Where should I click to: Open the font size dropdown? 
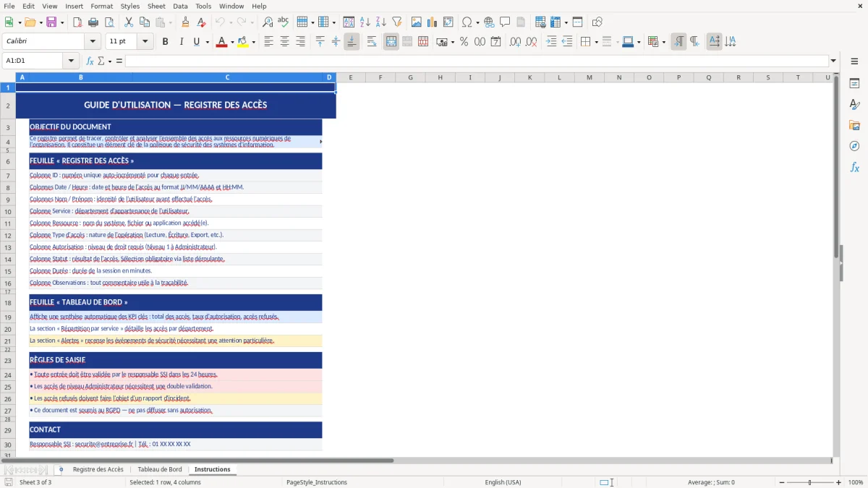click(143, 41)
